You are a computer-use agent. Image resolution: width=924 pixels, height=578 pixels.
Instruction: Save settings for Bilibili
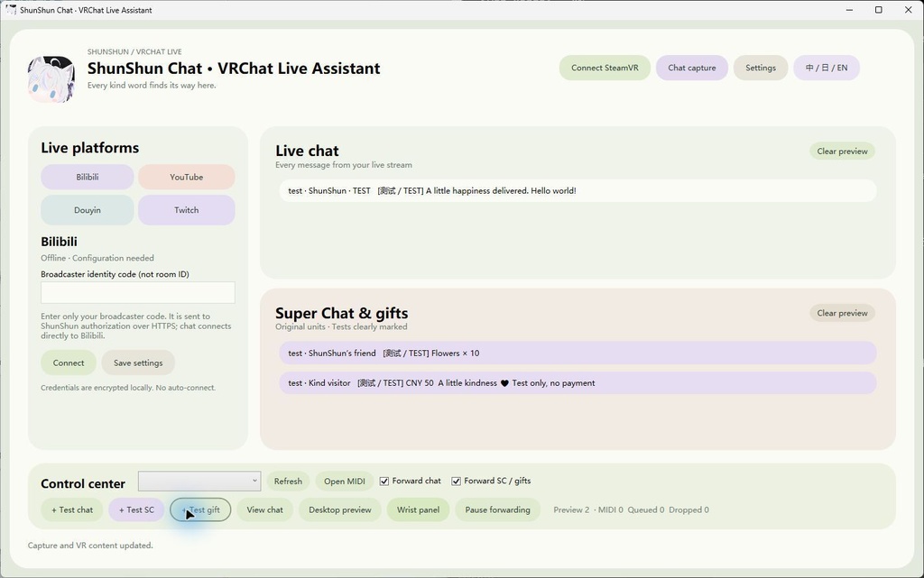click(138, 362)
